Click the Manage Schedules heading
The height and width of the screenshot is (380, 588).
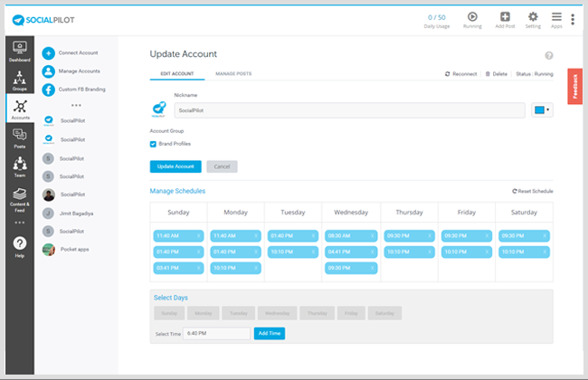coord(177,191)
